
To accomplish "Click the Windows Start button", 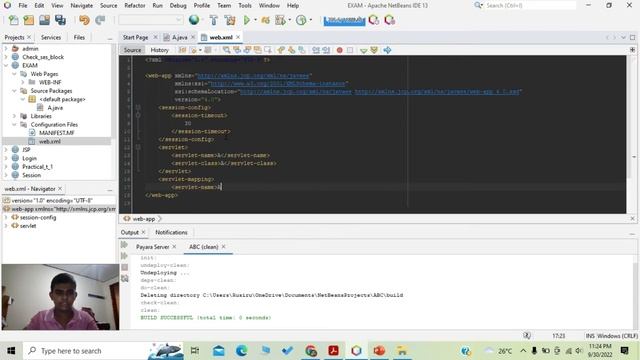I will (11, 351).
